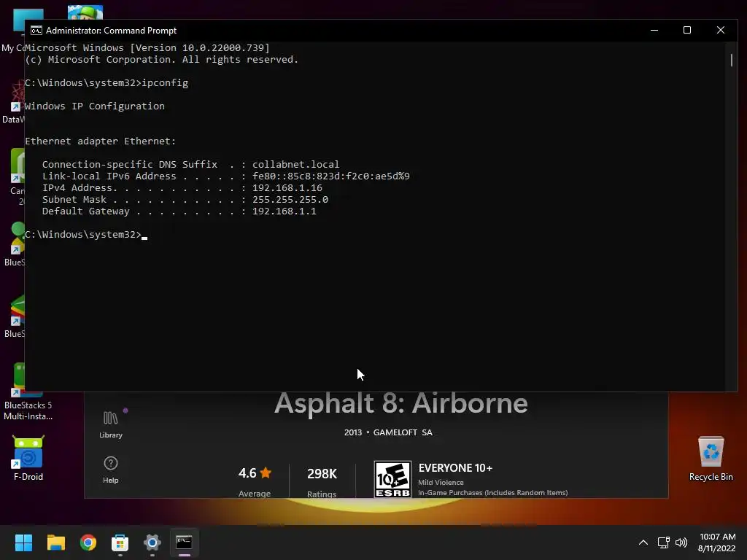747x560 pixels.
Task: Open the Windows Start menu
Action: [23, 542]
